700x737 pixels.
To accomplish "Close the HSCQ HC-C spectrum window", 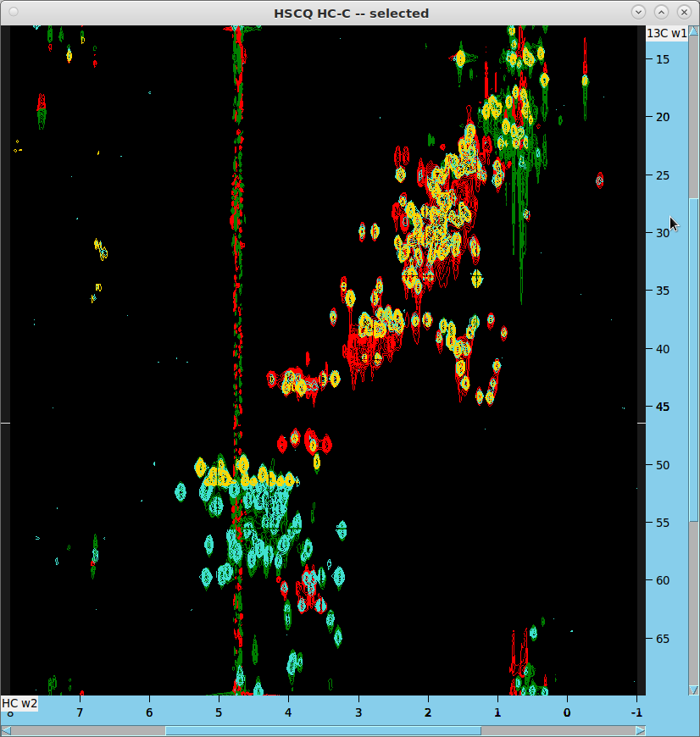I will coord(683,13).
